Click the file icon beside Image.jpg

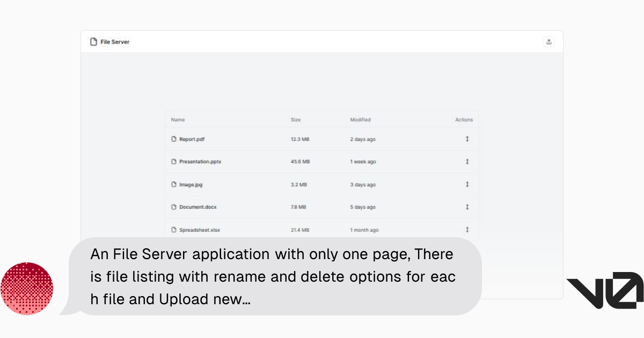(174, 184)
